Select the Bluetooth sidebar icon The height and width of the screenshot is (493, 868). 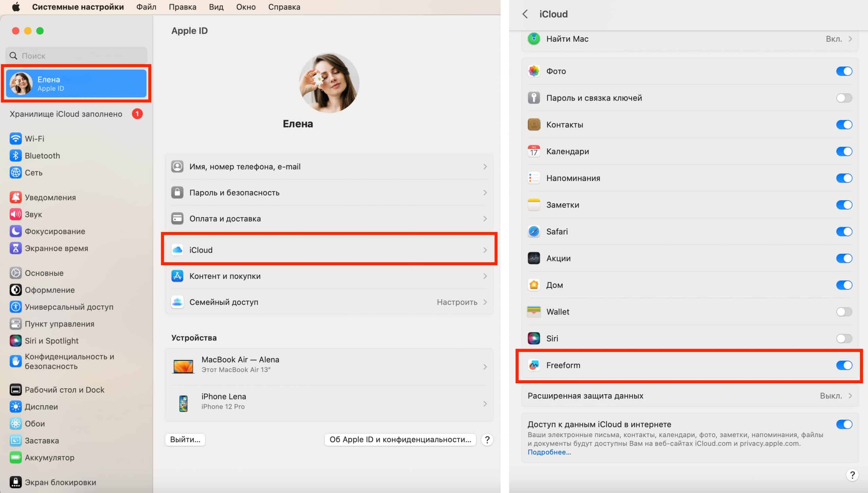coord(16,156)
